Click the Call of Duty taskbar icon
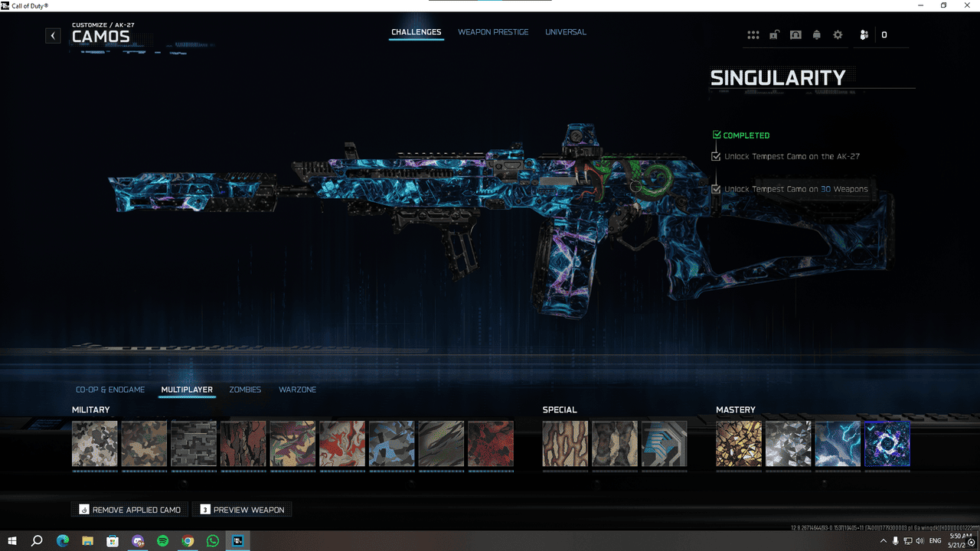 [x=238, y=541]
